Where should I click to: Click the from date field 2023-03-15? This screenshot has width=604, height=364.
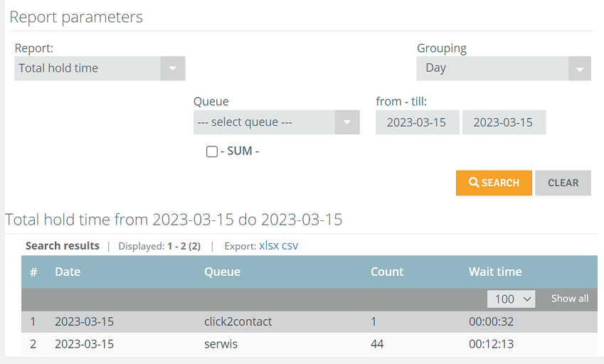pos(417,122)
